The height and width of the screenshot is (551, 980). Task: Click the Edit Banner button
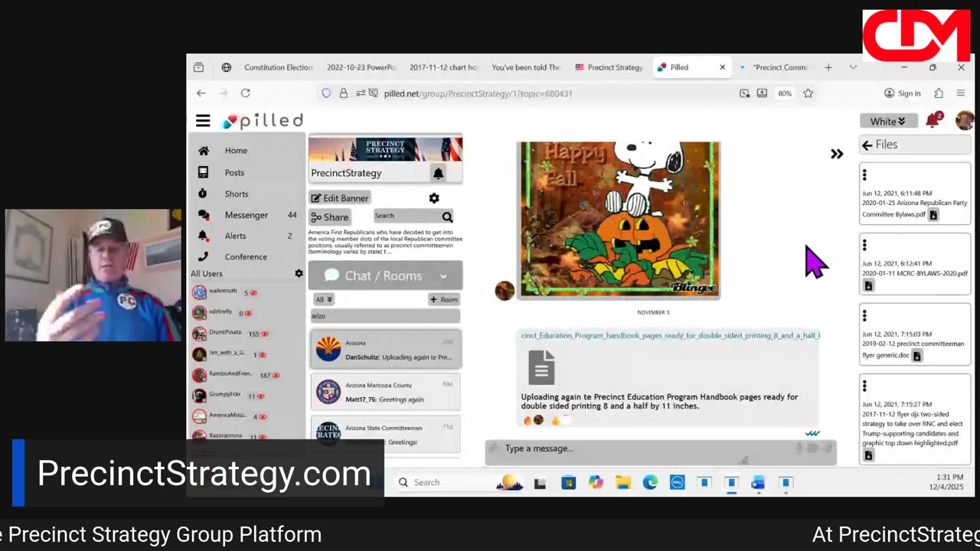click(340, 198)
